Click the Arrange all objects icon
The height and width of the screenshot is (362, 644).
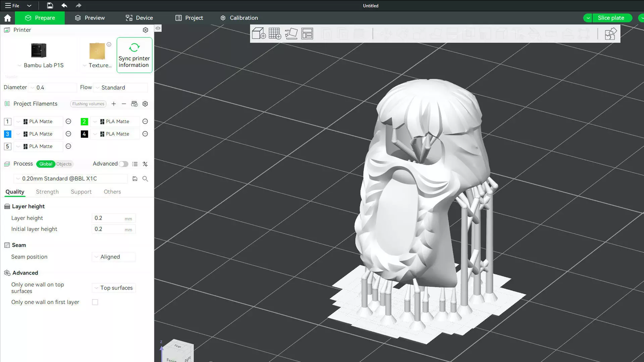coord(307,34)
